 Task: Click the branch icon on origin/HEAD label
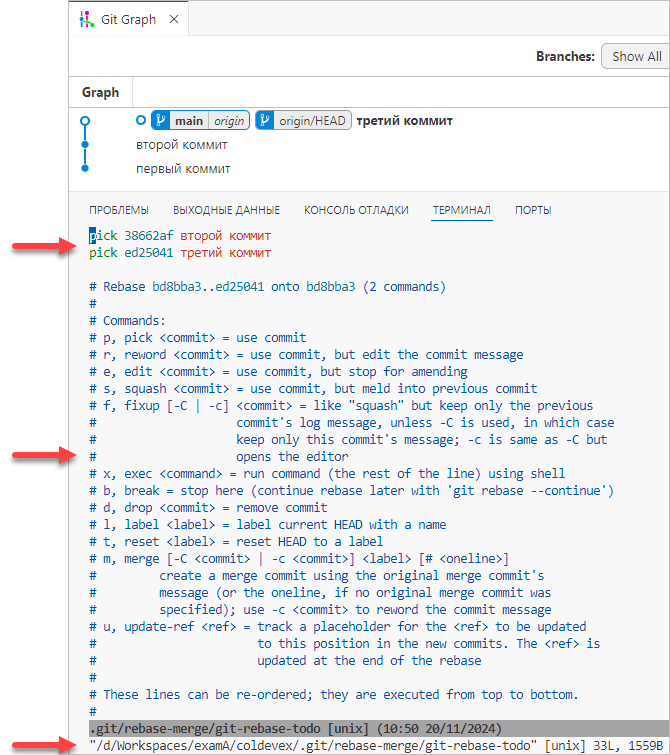265,121
